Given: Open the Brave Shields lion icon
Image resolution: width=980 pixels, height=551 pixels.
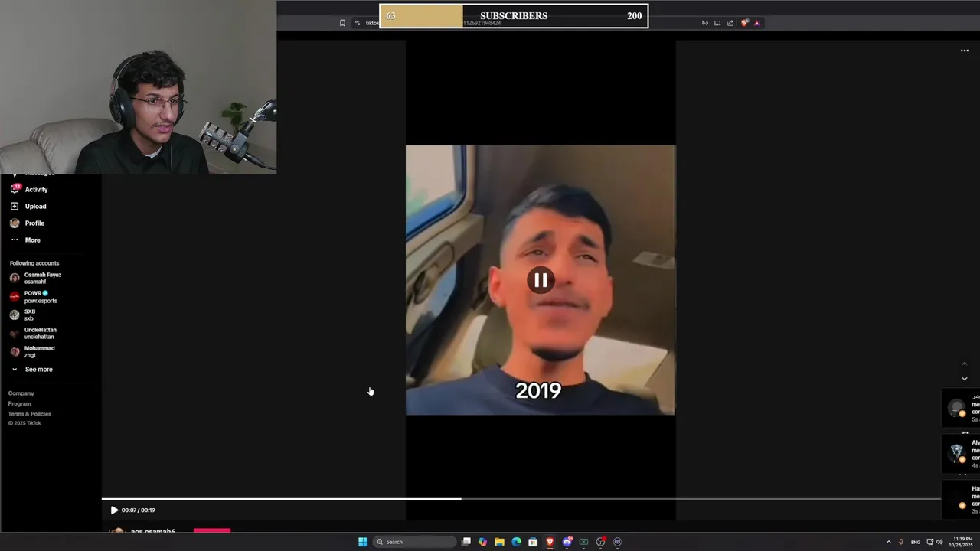Looking at the screenshot, I should tap(745, 23).
